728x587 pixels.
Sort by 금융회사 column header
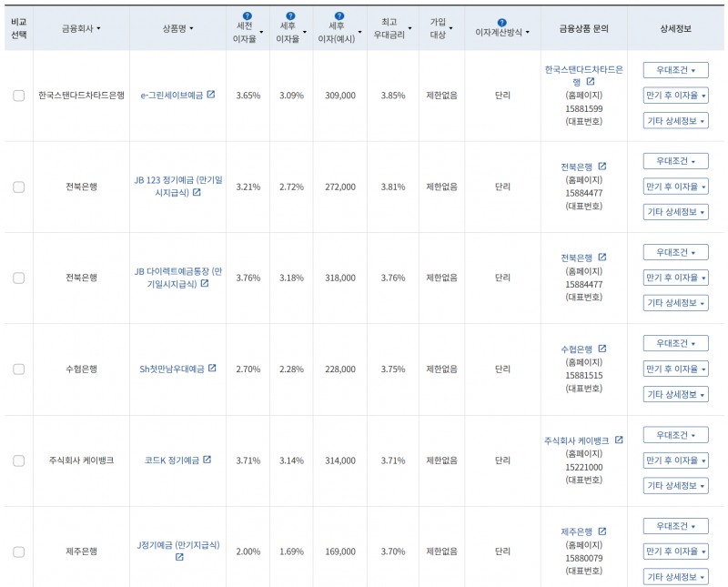[x=81, y=28]
